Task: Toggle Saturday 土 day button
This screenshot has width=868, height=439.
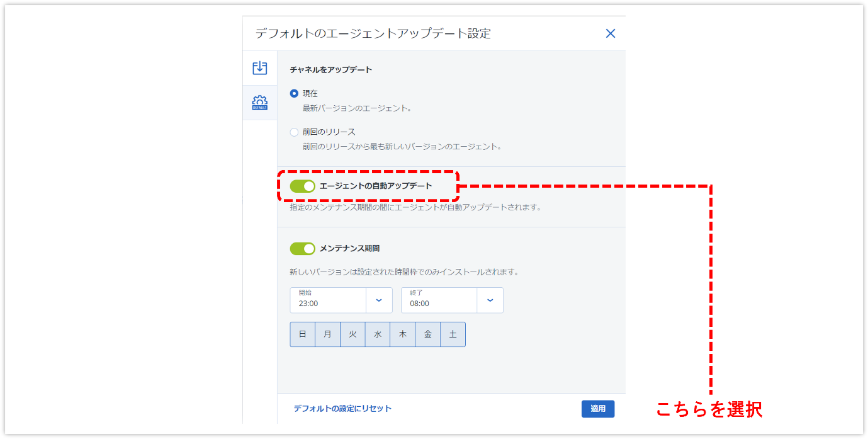Action: tap(453, 334)
